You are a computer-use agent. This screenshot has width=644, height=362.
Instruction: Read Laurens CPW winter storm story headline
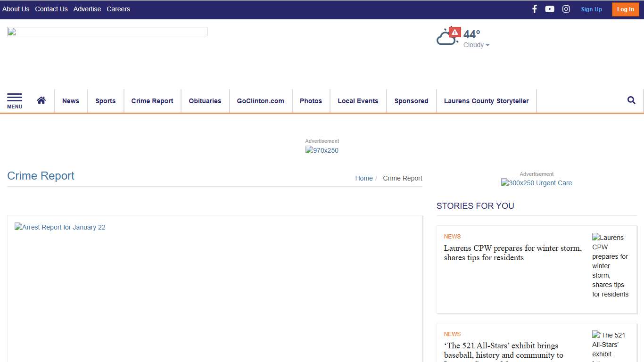click(x=512, y=253)
